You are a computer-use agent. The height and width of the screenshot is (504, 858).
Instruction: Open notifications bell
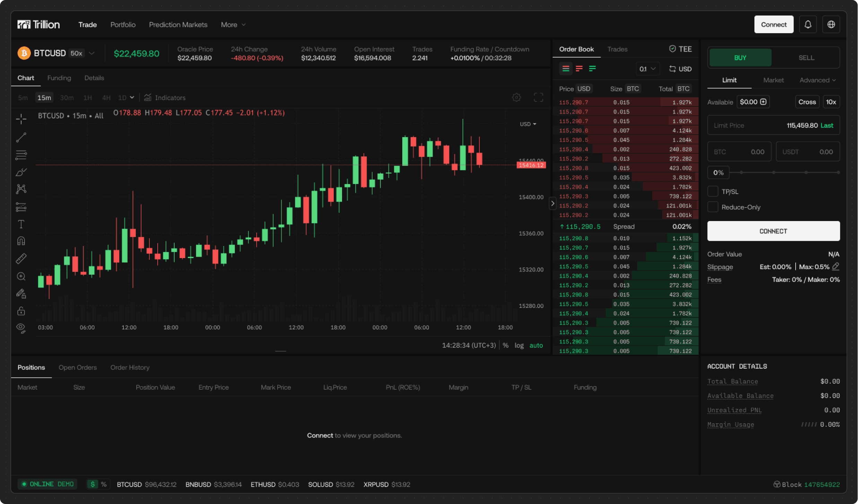coord(808,25)
